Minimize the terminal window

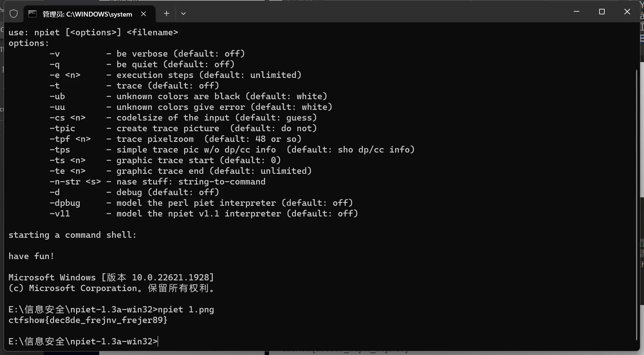576,12
